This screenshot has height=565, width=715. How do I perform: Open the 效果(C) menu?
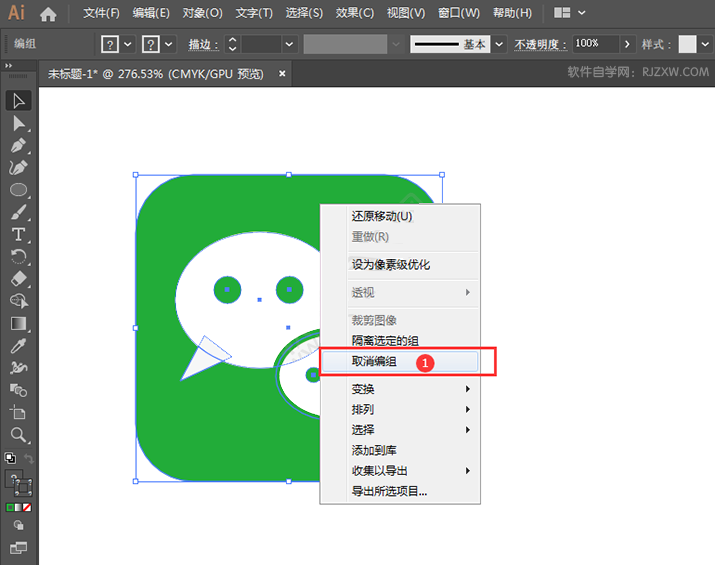(355, 14)
